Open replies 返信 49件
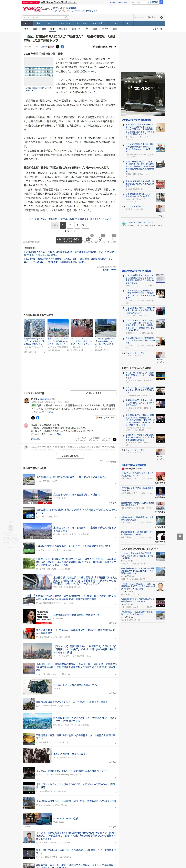The height and width of the screenshot is (868, 186). (x=35, y=439)
